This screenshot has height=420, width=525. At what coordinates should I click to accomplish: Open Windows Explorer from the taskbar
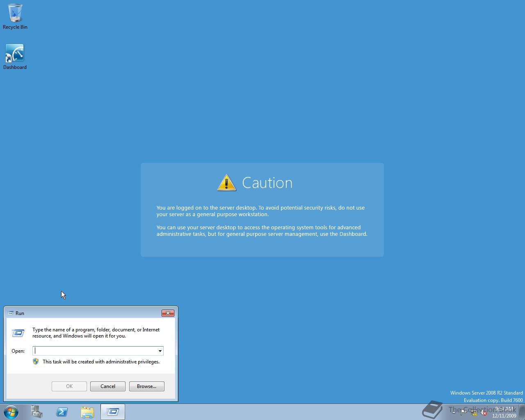[x=87, y=412]
